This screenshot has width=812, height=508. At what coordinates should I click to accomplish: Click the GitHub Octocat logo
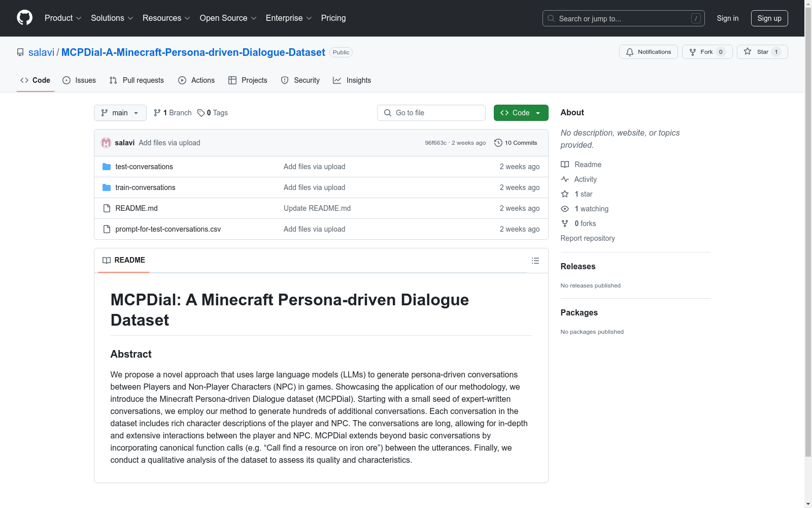tap(24, 18)
